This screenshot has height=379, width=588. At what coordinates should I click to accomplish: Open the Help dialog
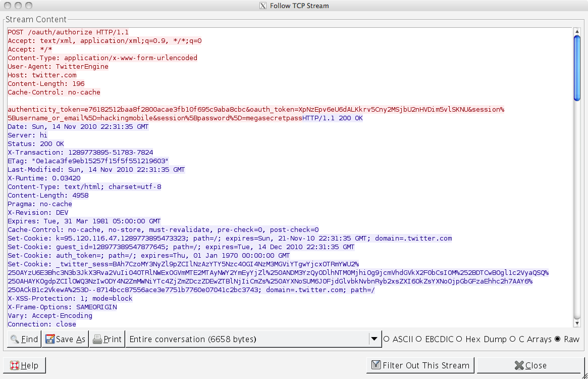click(24, 365)
